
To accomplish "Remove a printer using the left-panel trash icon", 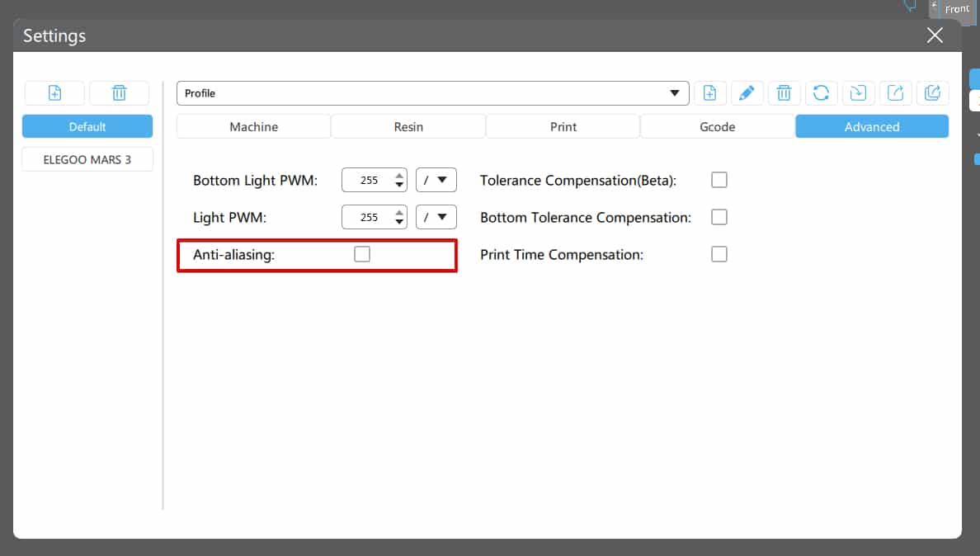I will [x=119, y=93].
